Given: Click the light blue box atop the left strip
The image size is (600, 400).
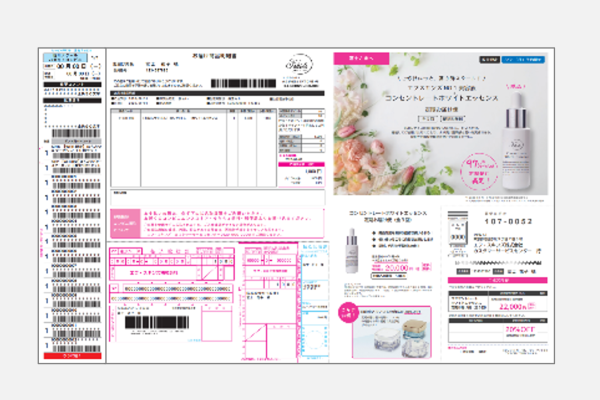Looking at the screenshot, I should point(65,58).
